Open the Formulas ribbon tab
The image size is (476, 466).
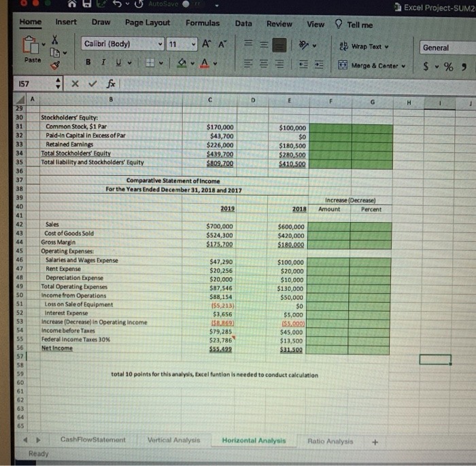pyautogui.click(x=203, y=23)
